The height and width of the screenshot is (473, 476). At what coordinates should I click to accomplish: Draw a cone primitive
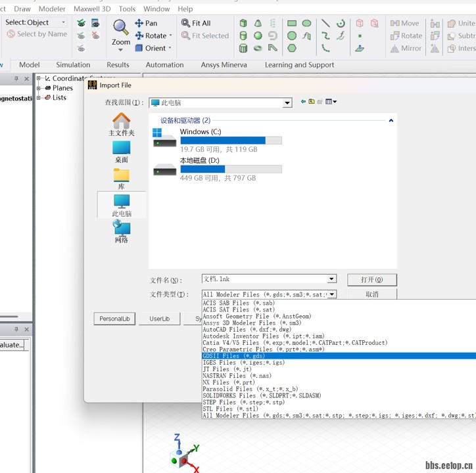click(258, 23)
